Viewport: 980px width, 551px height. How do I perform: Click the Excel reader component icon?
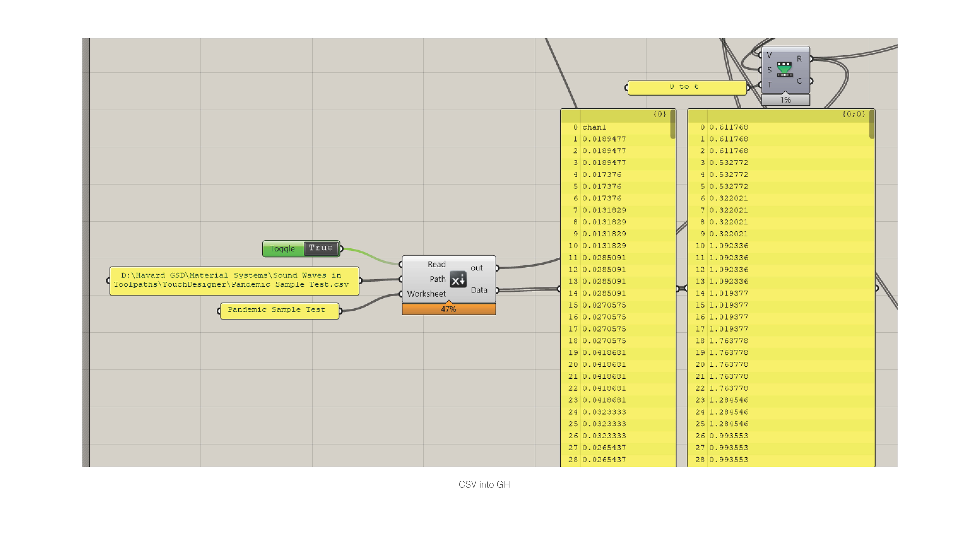pos(458,280)
